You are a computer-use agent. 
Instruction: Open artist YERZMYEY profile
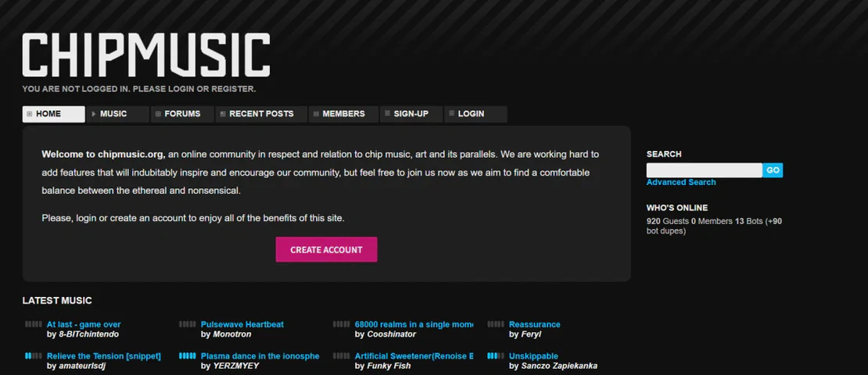[236, 366]
